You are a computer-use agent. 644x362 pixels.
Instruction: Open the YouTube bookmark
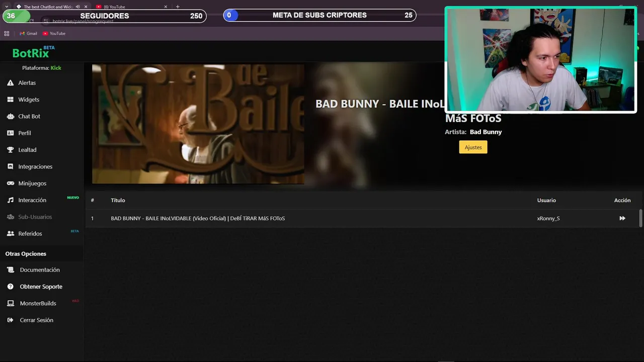54,33
